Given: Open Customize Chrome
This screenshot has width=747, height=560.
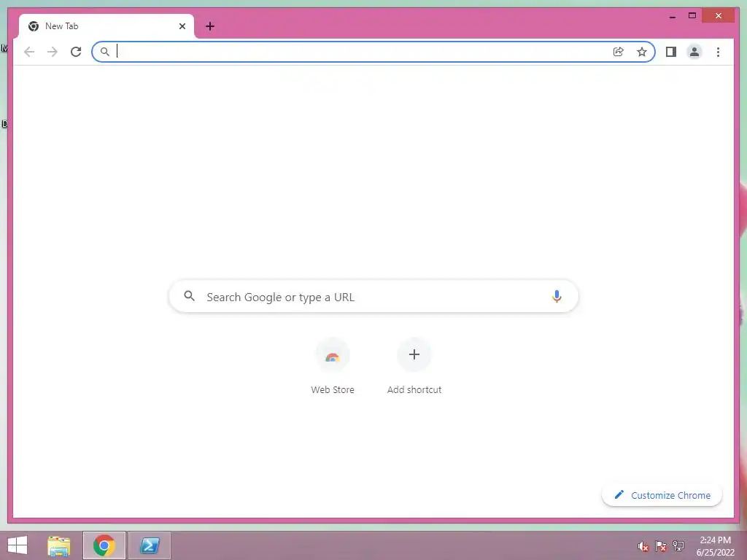Looking at the screenshot, I should pyautogui.click(x=662, y=495).
